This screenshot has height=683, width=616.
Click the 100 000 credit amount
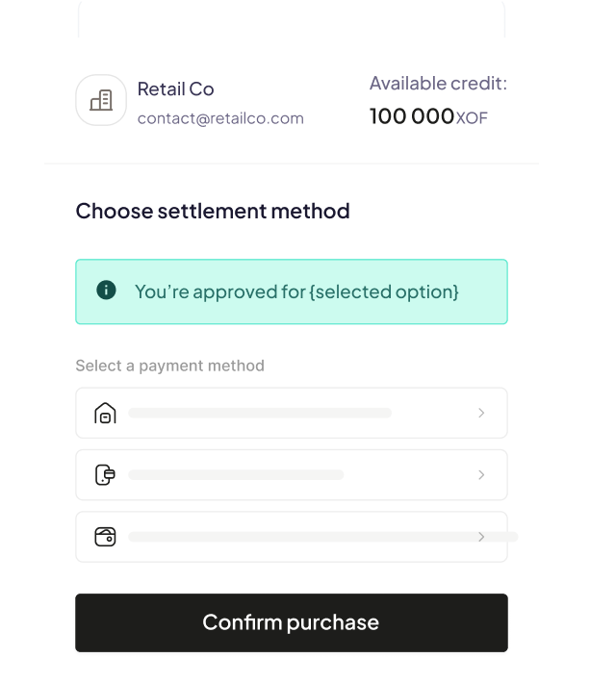(x=411, y=116)
